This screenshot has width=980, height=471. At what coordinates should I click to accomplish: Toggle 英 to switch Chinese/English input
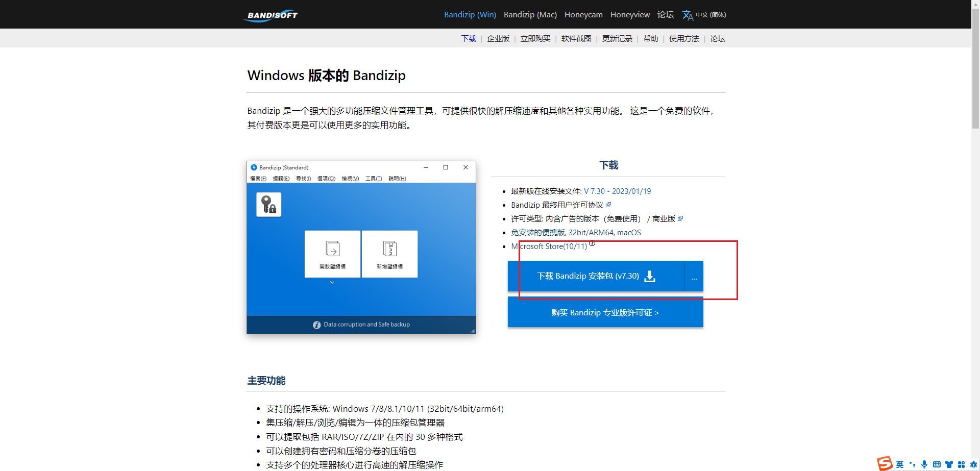900,464
